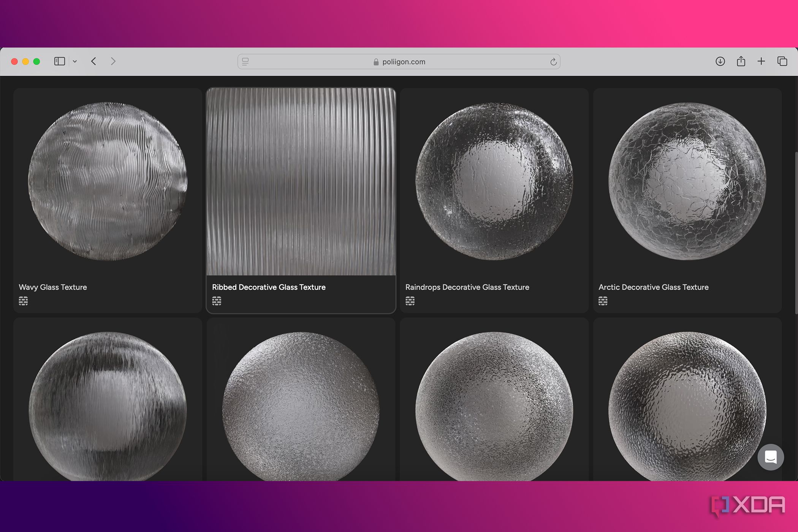
Task: Show downloads via the download icon
Action: (x=720, y=61)
